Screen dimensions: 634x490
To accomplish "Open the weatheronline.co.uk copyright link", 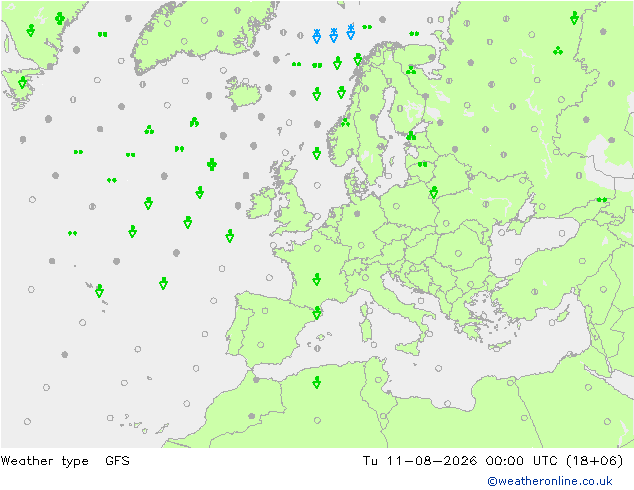I will (x=550, y=481).
